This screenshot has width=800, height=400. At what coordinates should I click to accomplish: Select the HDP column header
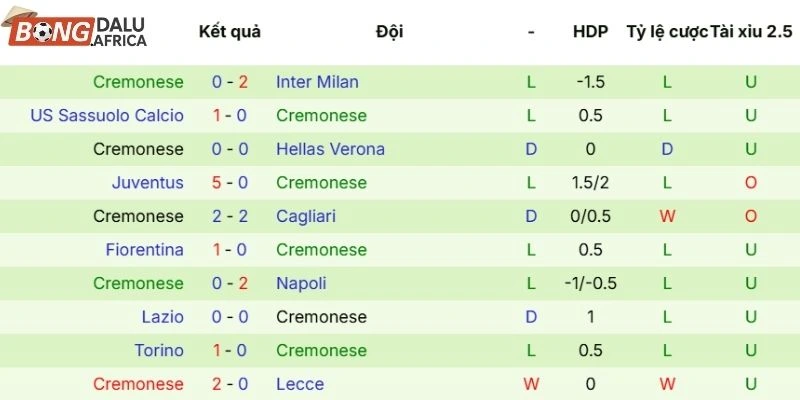coord(590,31)
